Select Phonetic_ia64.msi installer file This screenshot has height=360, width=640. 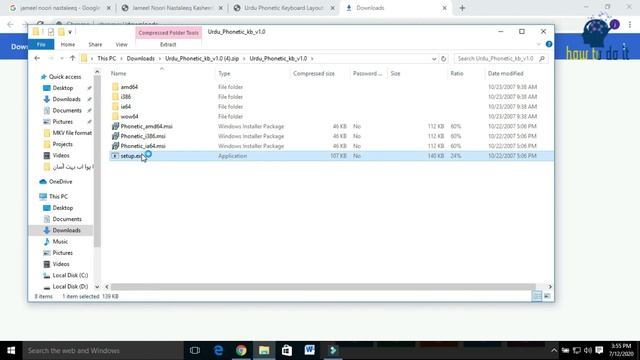pos(143,146)
